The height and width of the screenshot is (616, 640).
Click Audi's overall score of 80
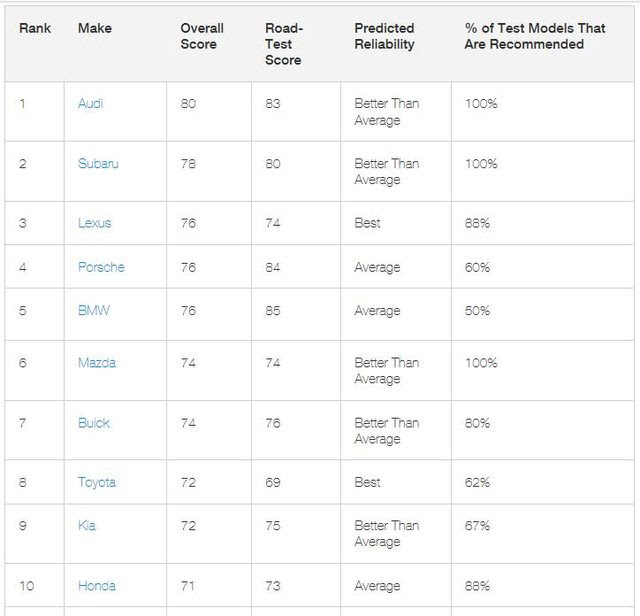[189, 104]
